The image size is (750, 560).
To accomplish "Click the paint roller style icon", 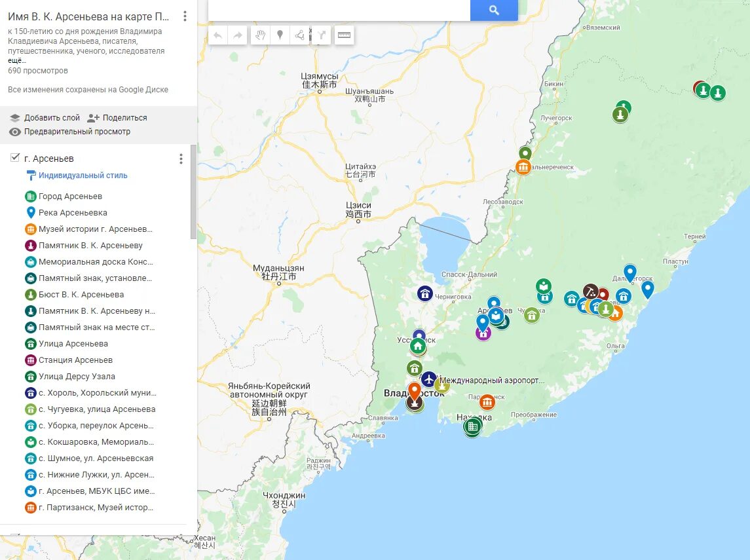I will (31, 176).
